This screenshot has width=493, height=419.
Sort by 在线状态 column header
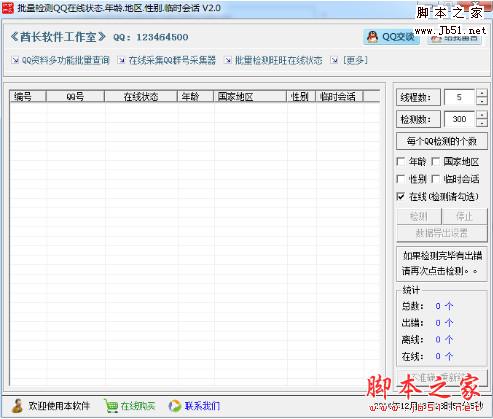click(x=141, y=97)
